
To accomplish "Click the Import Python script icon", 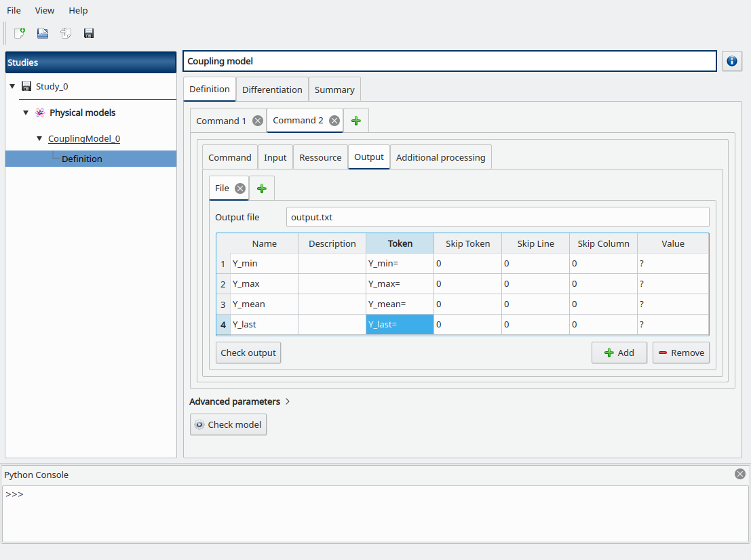I will point(66,33).
